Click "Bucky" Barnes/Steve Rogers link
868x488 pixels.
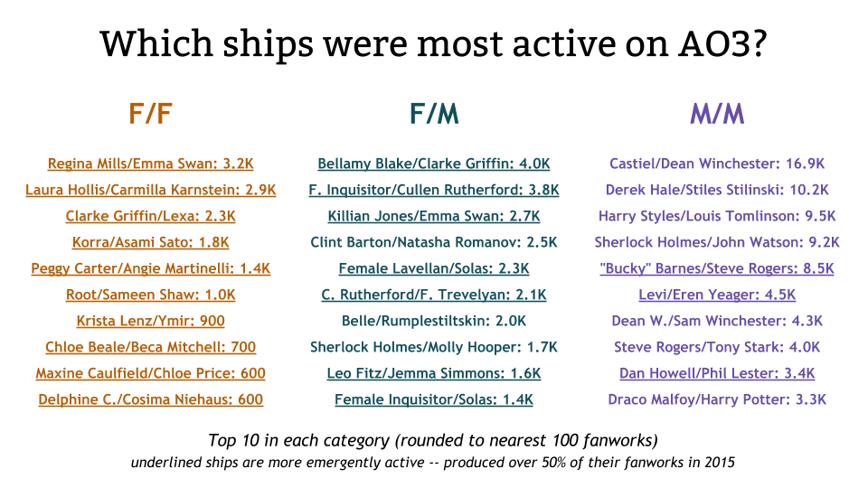(x=717, y=268)
